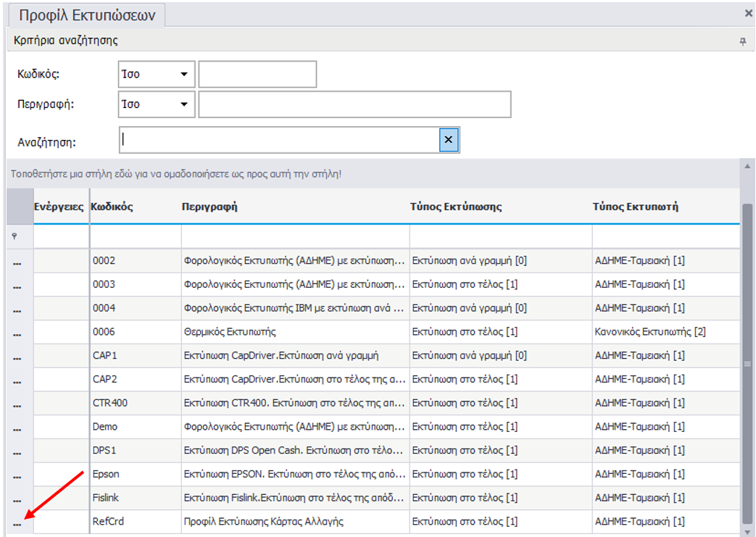
Task: Focus the Αναζήτηση search field
Action: (x=279, y=141)
